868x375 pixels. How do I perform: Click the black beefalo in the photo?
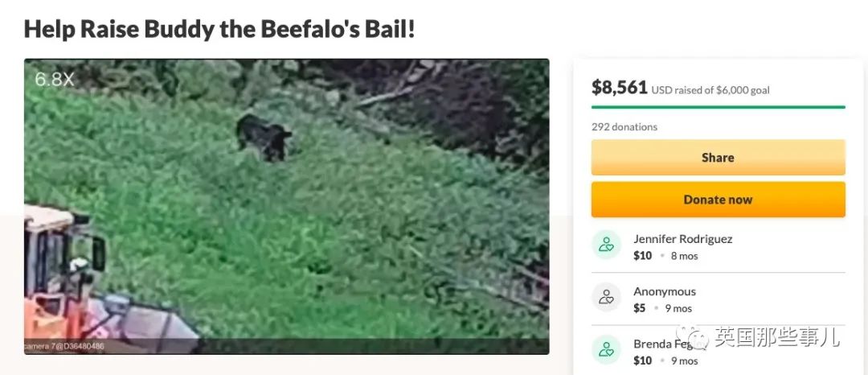point(264,137)
